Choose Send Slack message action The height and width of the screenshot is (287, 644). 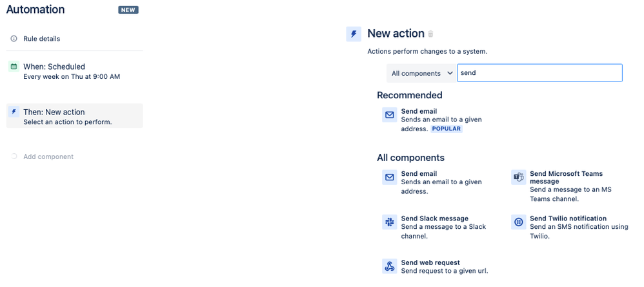[434, 218]
